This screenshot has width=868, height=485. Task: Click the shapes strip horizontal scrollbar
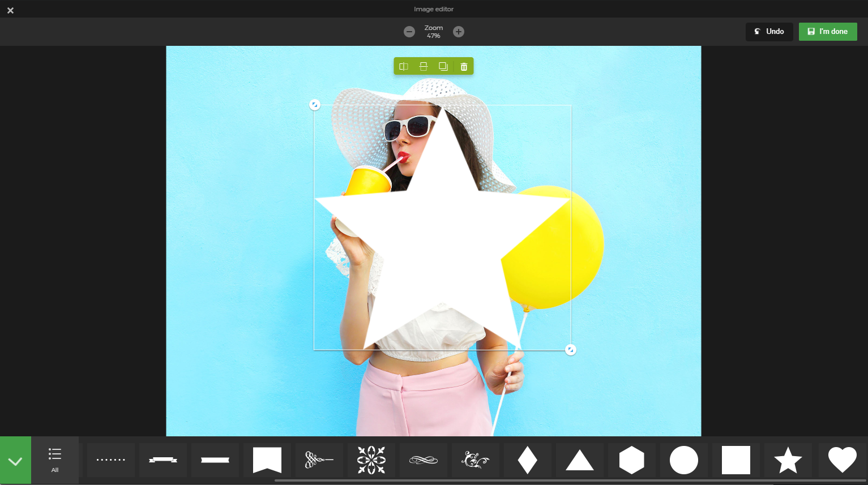click(x=571, y=480)
